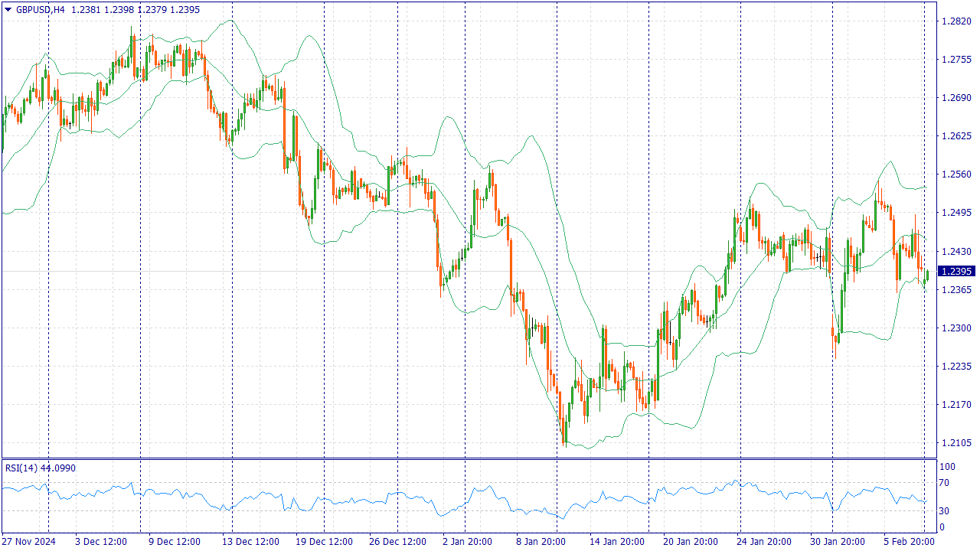Viewport: 980px width, 551px height.
Task: Select the low value 1.2379 in chart header
Action: coord(151,10)
